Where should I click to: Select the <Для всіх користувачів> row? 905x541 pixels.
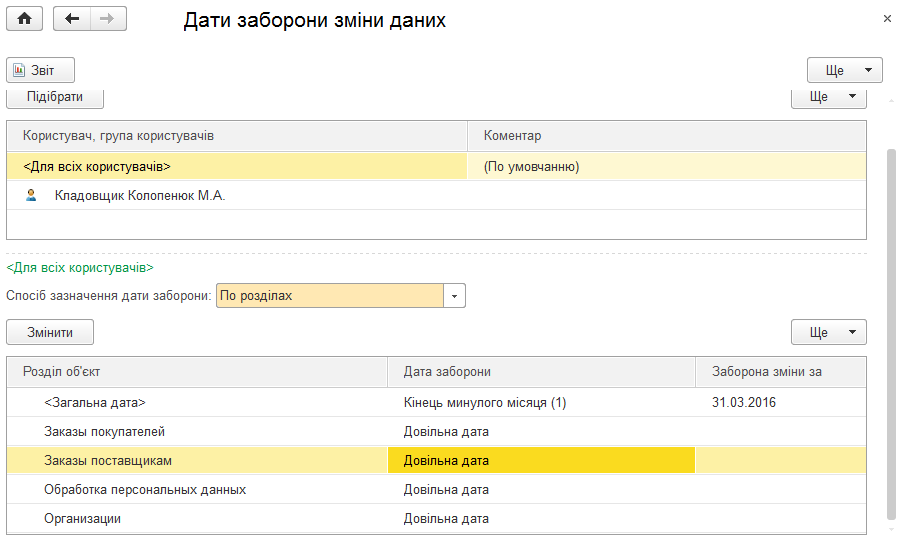pyautogui.click(x=436, y=166)
